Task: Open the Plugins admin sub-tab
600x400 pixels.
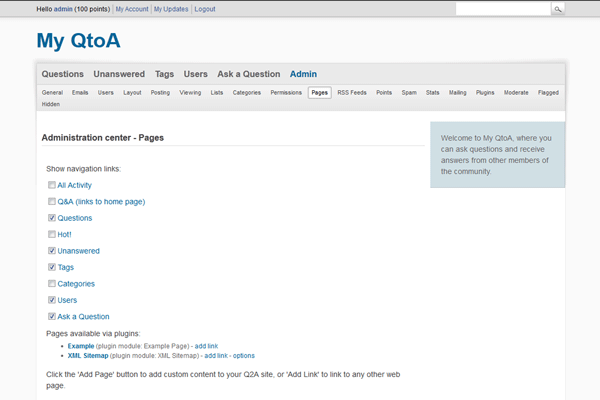Action: click(x=485, y=92)
